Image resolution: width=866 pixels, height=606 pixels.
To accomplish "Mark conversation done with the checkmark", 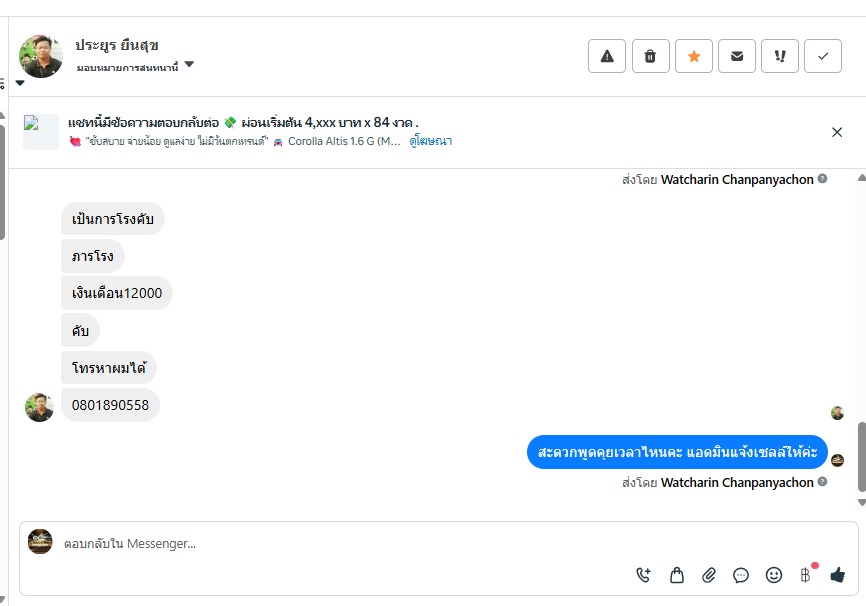I will (822, 56).
